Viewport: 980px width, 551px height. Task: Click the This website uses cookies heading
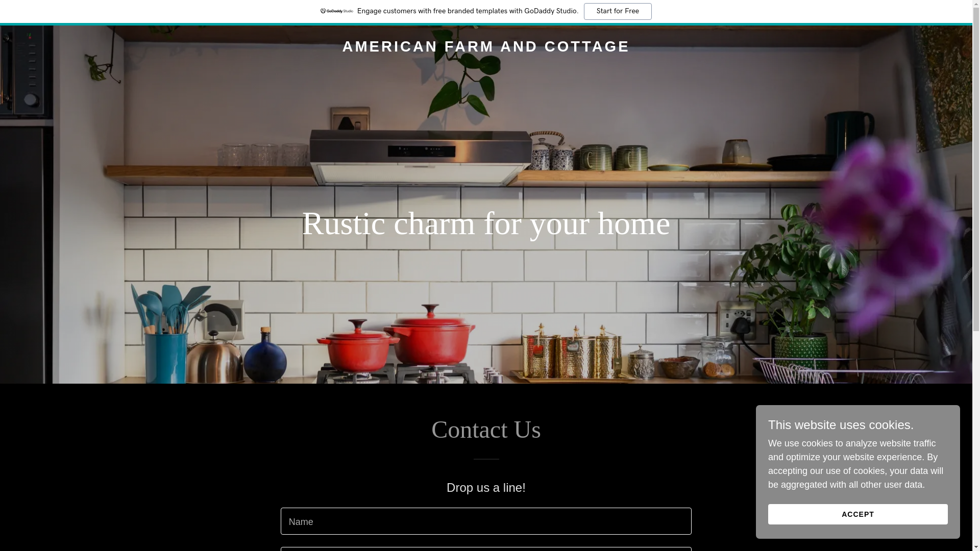(841, 425)
